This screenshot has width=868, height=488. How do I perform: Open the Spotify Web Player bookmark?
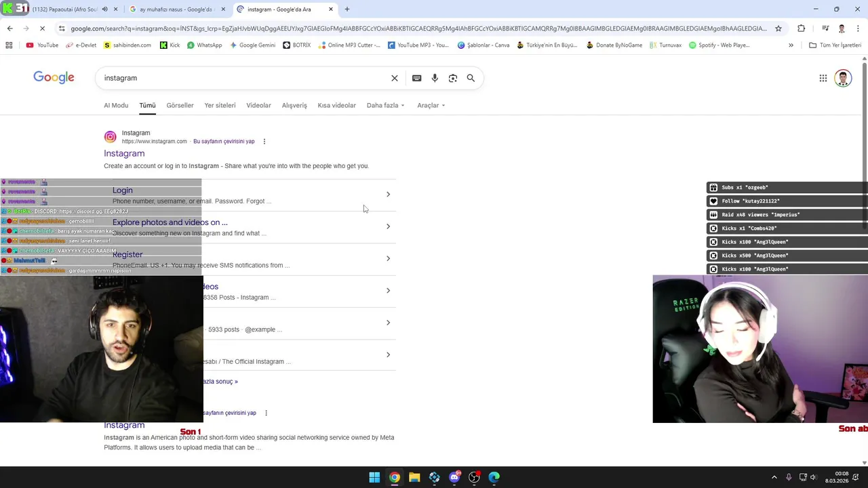click(719, 45)
